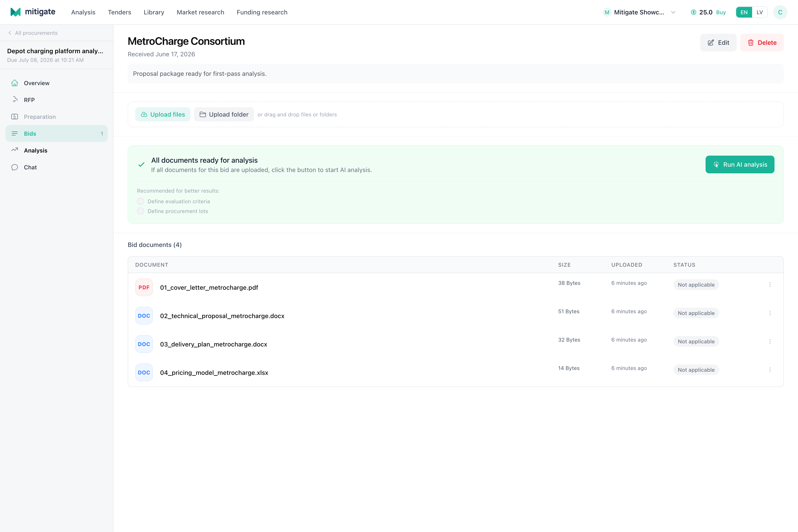Open the user avatar C
Screen dimensions: 798x532
(780, 12)
